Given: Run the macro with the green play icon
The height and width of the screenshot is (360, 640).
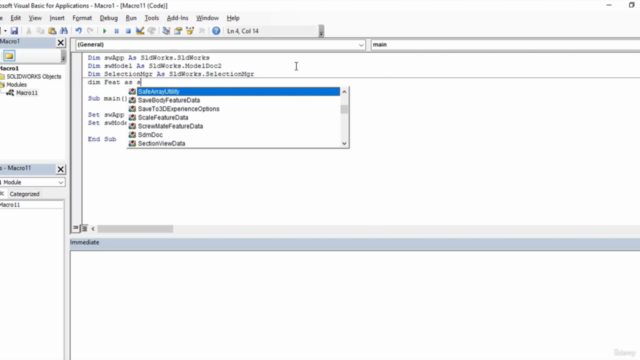Looking at the screenshot, I should (x=104, y=31).
